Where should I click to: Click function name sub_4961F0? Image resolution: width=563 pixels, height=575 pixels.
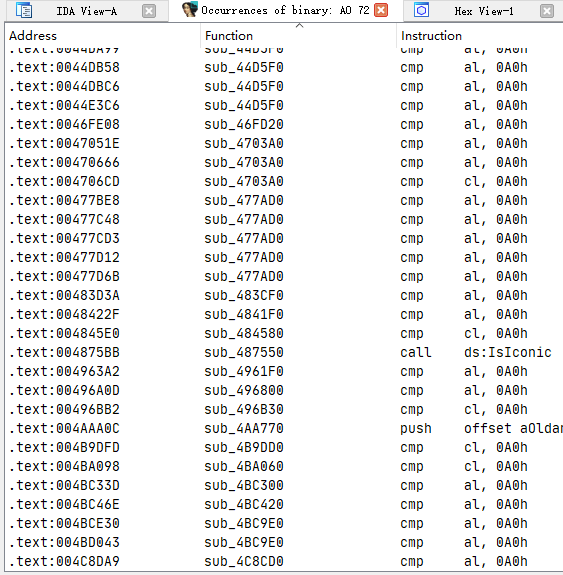click(244, 371)
